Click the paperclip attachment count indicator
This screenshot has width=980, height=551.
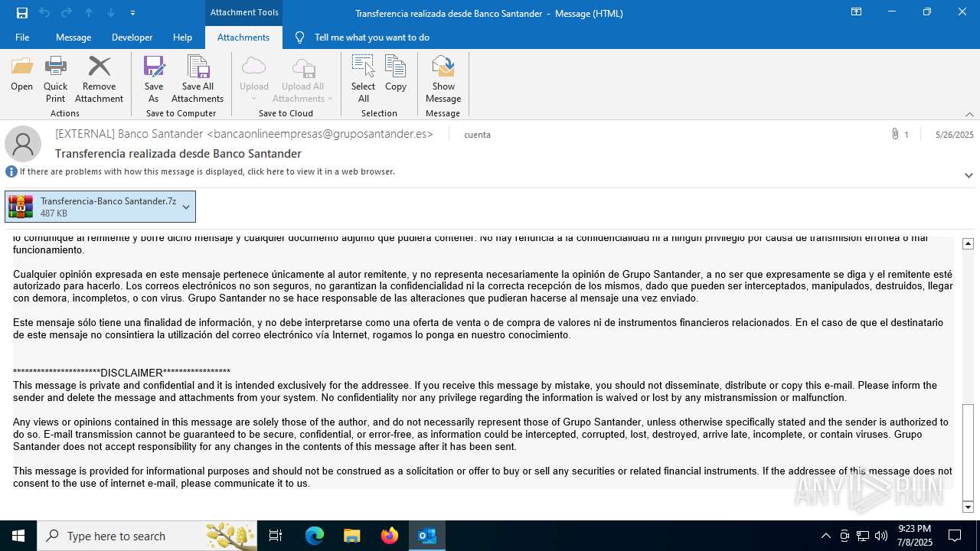[x=900, y=135]
